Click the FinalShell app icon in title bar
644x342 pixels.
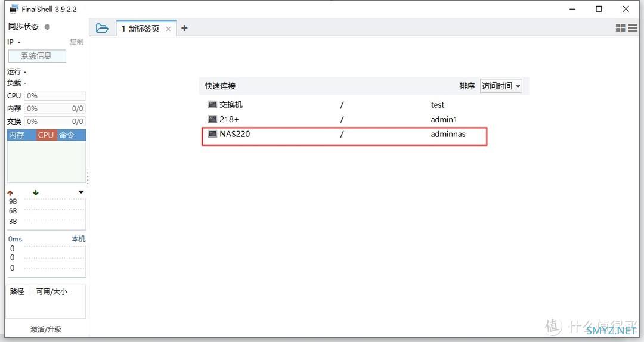pyautogui.click(x=14, y=8)
